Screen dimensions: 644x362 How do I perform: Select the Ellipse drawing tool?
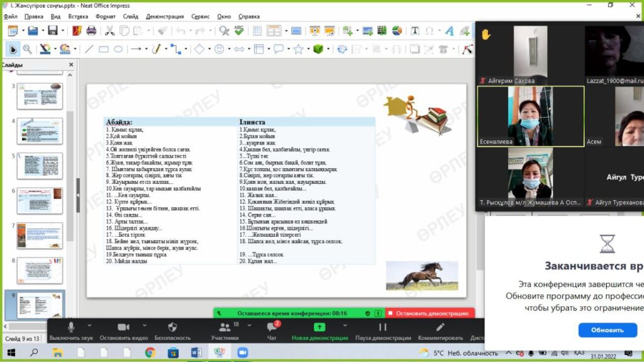point(118,49)
